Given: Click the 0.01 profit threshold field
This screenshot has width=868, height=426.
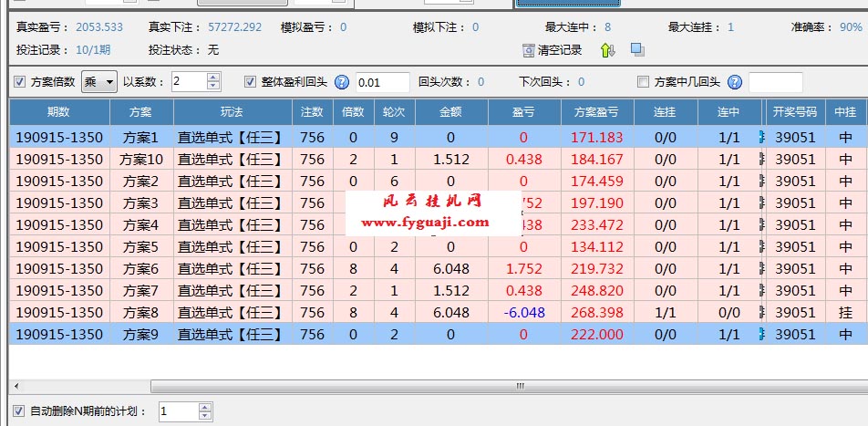Looking at the screenshot, I should [x=383, y=82].
